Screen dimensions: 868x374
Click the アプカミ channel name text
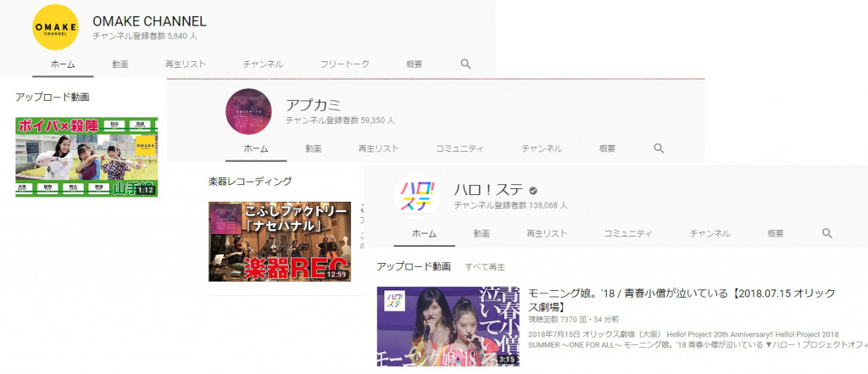[x=314, y=104]
